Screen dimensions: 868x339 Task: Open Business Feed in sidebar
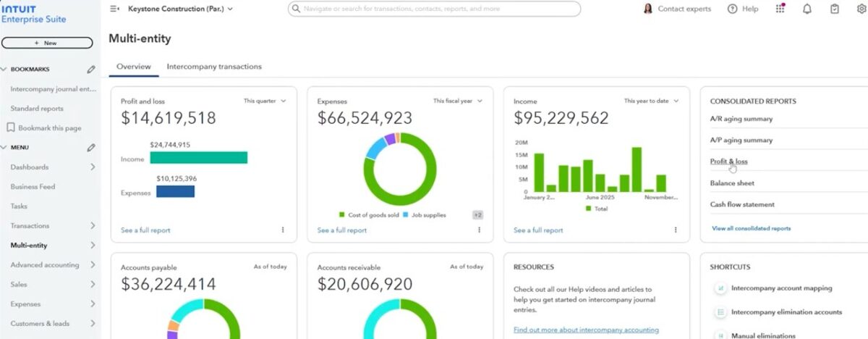tap(33, 187)
